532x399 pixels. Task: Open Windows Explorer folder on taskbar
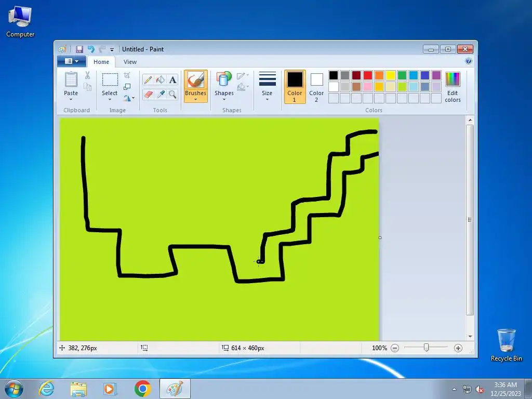click(78, 389)
